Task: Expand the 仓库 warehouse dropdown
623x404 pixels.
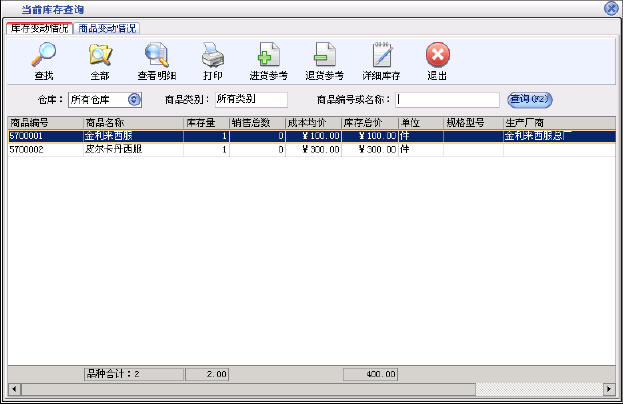Action: (135, 99)
